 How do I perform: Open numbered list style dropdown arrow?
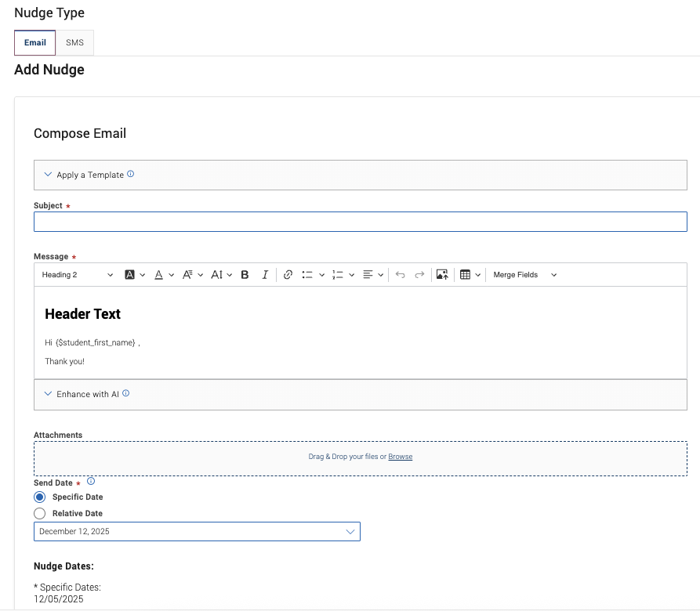(x=351, y=275)
